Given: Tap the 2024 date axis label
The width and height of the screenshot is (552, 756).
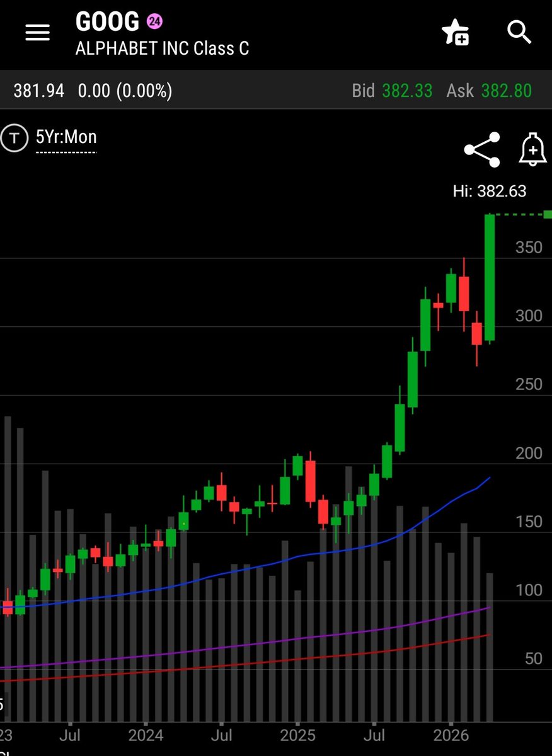Looking at the screenshot, I should click(145, 735).
